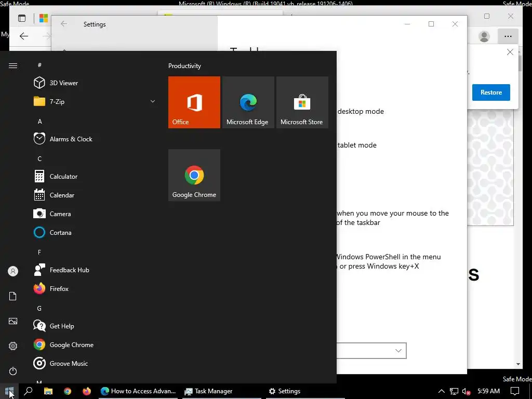Launch the Camera app
Screen dimensions: 532x399
pos(94,214)
